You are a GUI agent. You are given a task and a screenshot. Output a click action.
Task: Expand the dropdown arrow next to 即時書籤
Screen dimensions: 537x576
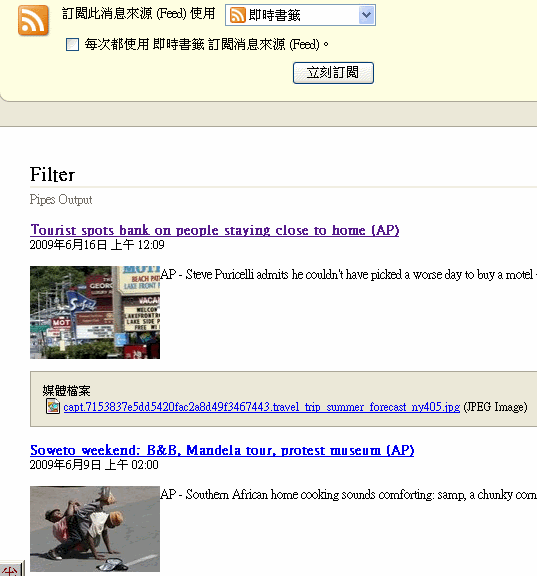click(366, 15)
